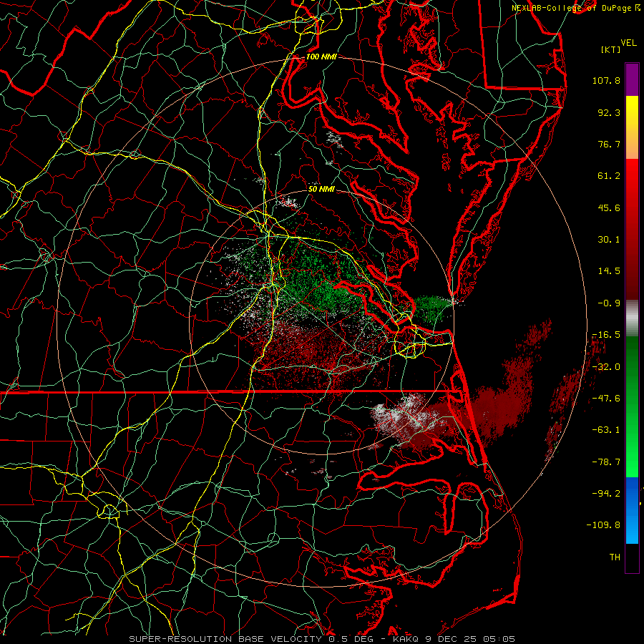Click the 107.8 velocity scale value

point(606,80)
